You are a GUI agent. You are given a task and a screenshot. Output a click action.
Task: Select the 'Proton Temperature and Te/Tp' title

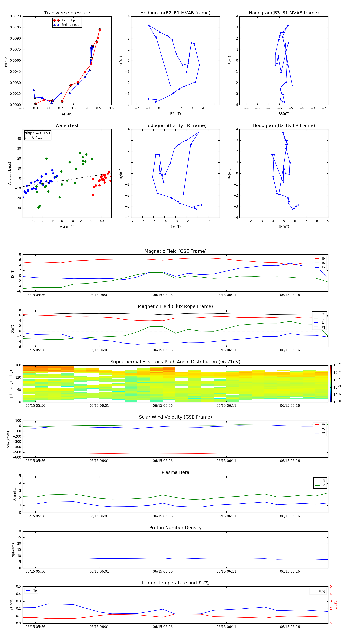pyautogui.click(x=175, y=583)
